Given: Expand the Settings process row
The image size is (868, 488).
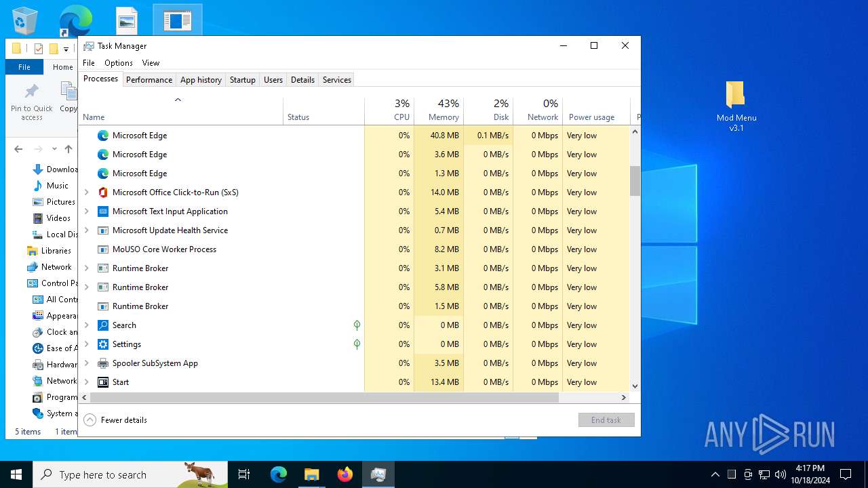Looking at the screenshot, I should tap(86, 344).
